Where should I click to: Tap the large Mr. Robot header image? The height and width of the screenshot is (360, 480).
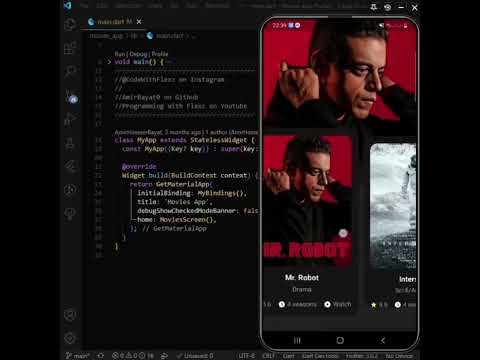coord(340,73)
